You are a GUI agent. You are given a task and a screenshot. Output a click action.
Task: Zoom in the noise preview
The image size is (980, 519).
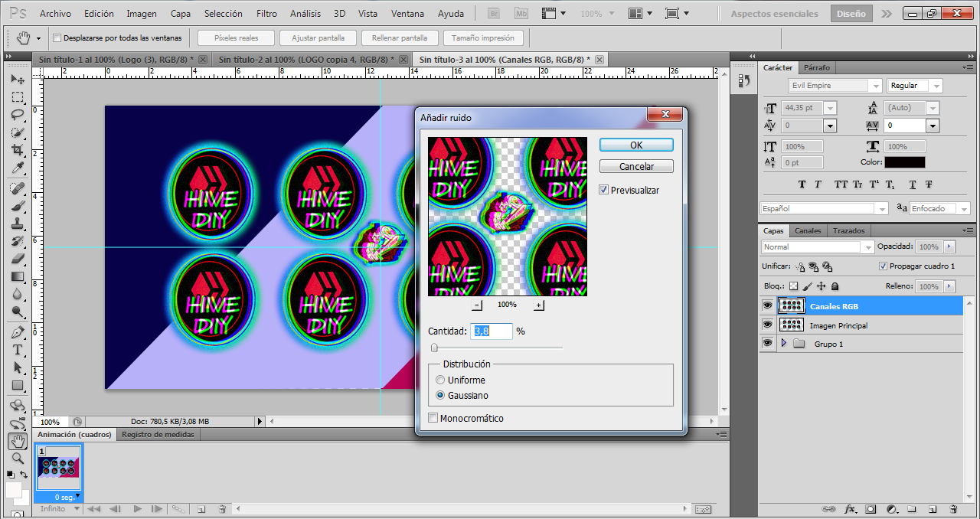tap(538, 305)
